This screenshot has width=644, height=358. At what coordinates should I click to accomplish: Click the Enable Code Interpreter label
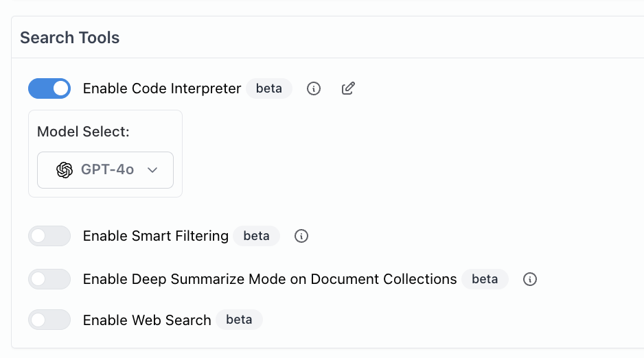[x=162, y=88]
